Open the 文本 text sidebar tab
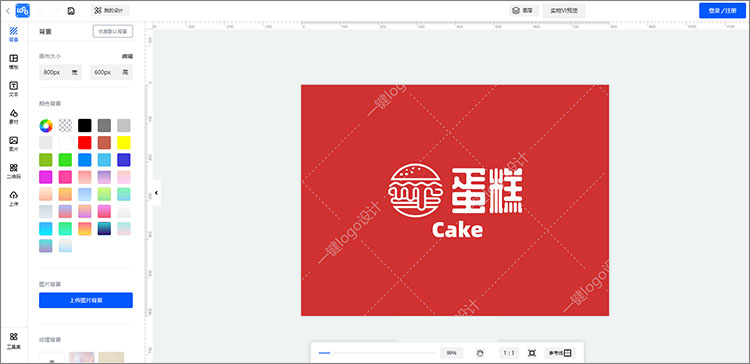750x364 pixels. [14, 89]
